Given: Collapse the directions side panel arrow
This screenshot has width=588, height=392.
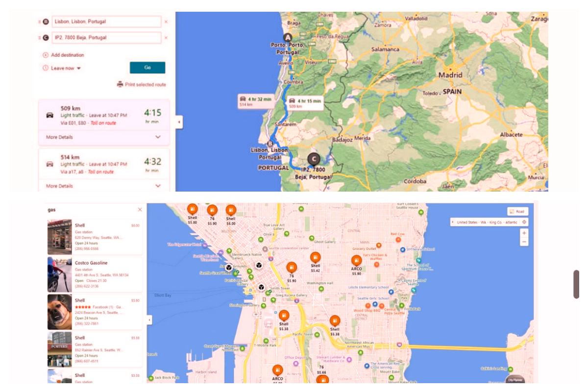Looking at the screenshot, I should [x=179, y=122].
